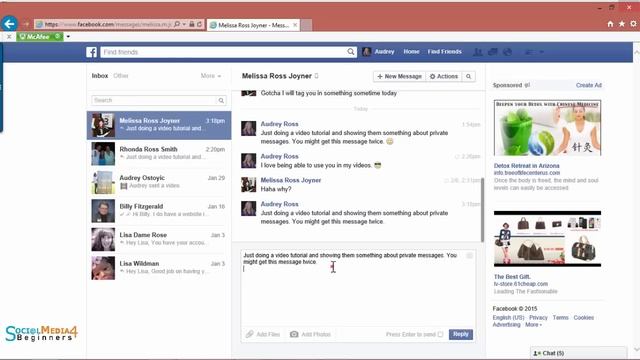Open the friend requests icon
The height and width of the screenshot is (360, 640).
point(477,52)
